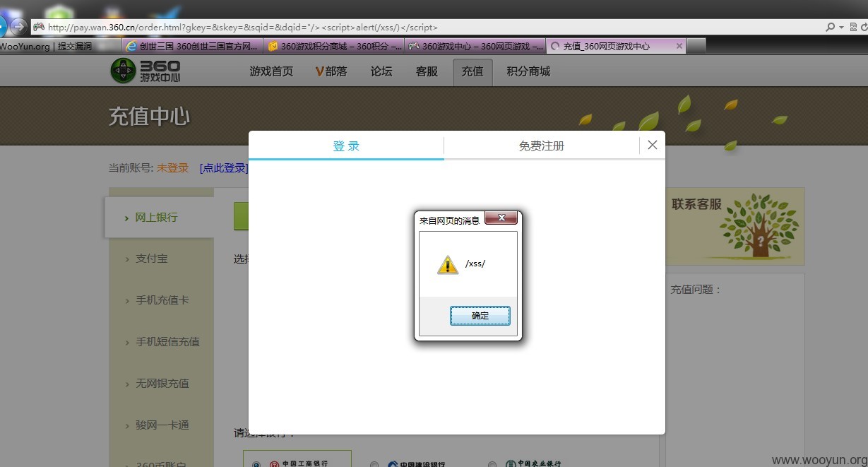Screen dimensions: 868x467
Task: Choose the 中国建设银行 radio button
Action: coord(374,464)
